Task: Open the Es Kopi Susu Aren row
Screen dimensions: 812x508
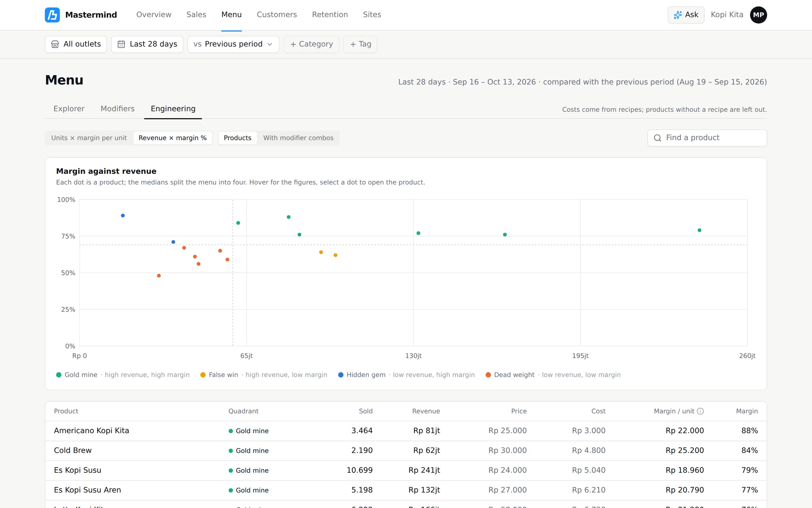Action: 406,490
